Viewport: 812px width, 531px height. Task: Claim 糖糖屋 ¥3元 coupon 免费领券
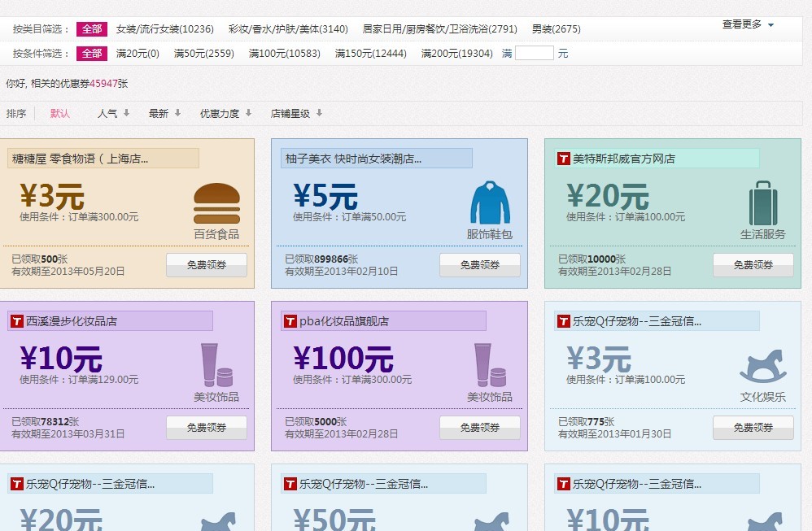coord(207,265)
